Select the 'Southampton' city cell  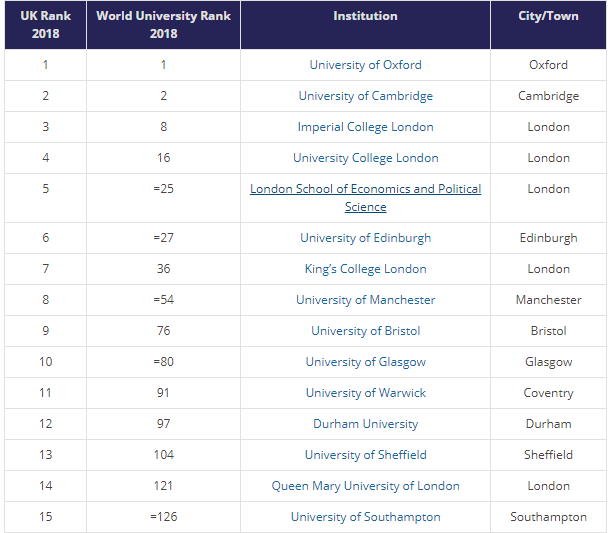pos(548,517)
